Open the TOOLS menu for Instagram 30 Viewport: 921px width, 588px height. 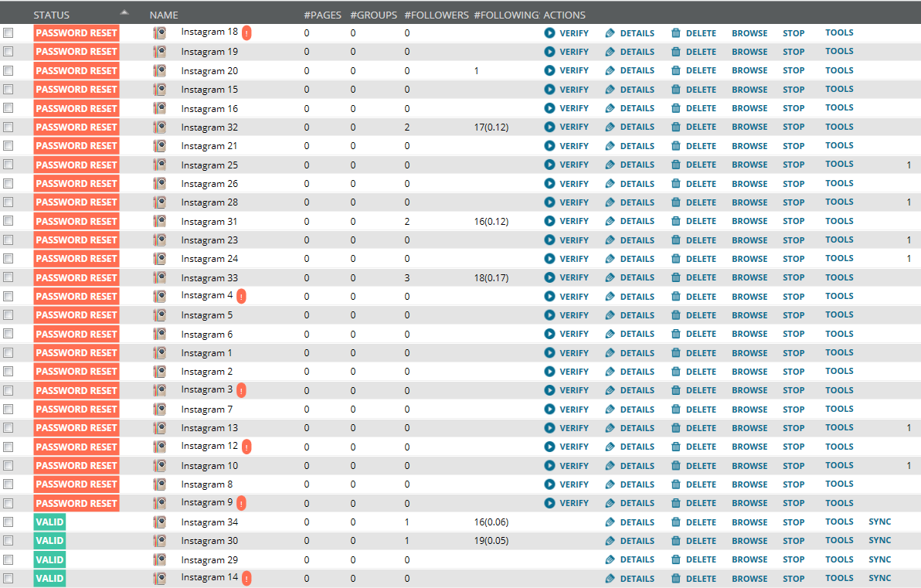tap(839, 540)
